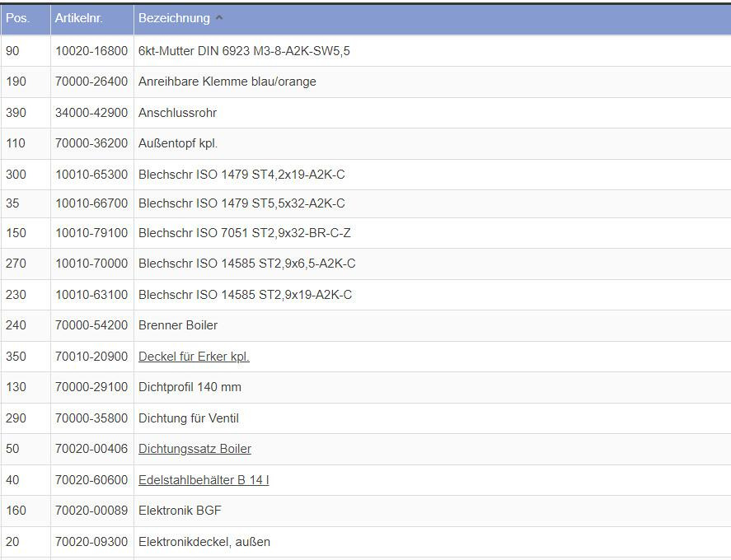The image size is (731, 560).
Task: Click the Bezeichnung column header
Action: click(x=174, y=18)
